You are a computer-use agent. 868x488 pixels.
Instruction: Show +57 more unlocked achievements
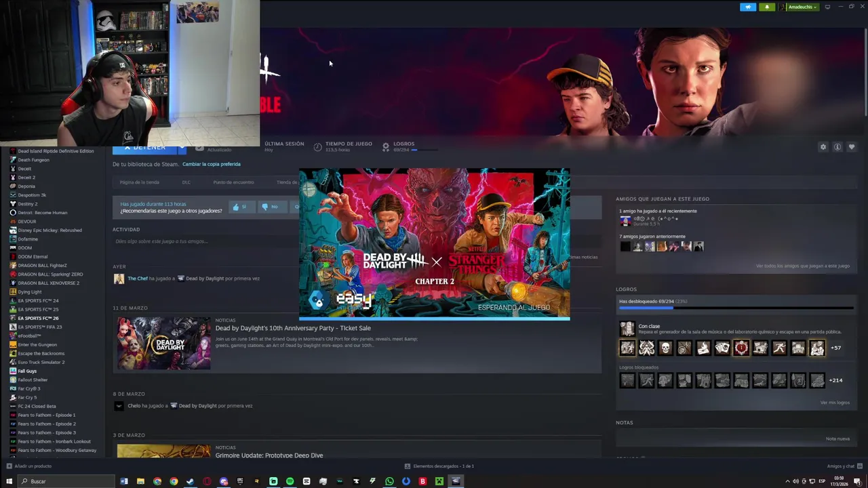835,348
